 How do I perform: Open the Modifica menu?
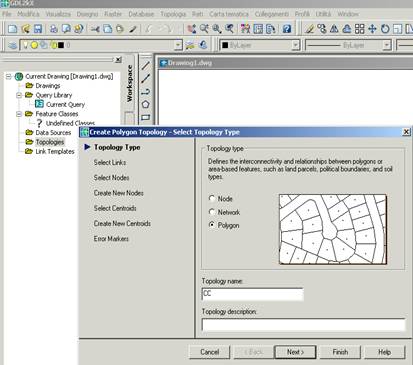[x=28, y=14]
